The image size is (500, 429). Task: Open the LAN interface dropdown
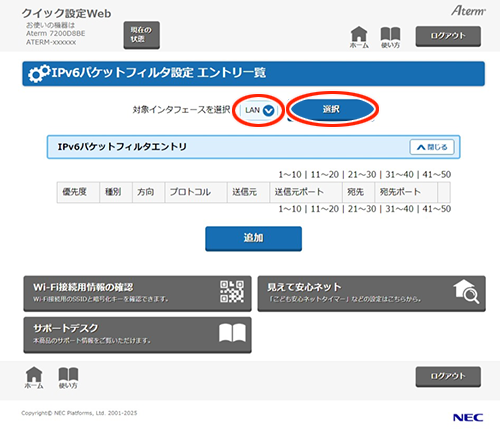pyautogui.click(x=259, y=110)
